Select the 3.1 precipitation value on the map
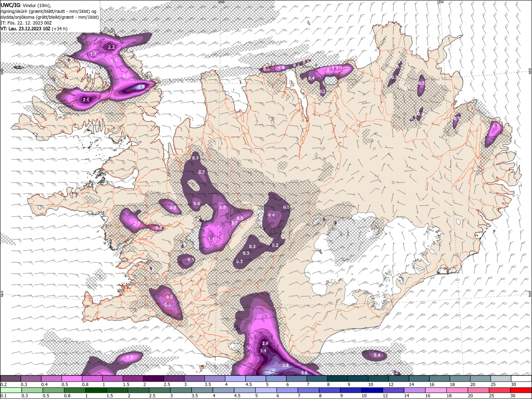Viewport: 532px width, 399px height. pos(263,351)
